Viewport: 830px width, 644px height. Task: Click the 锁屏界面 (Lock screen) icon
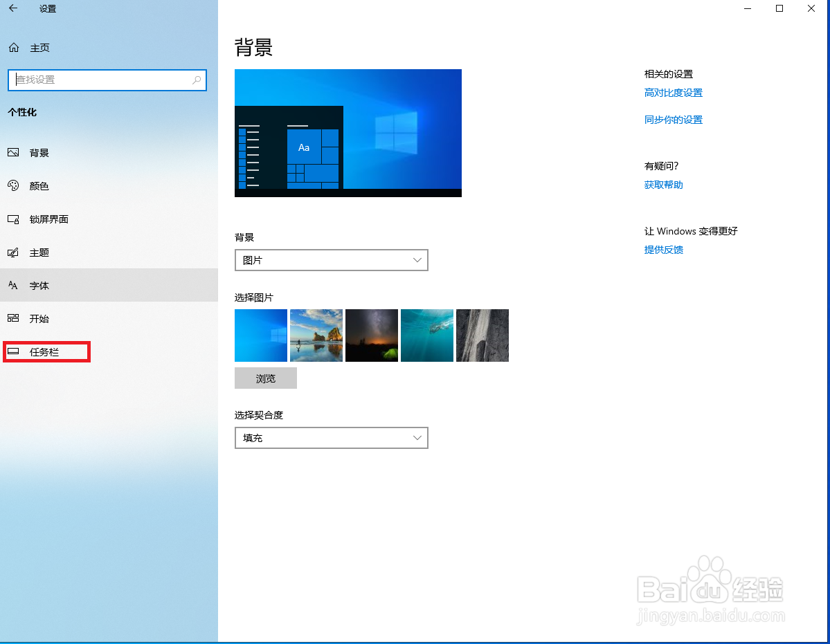13,219
